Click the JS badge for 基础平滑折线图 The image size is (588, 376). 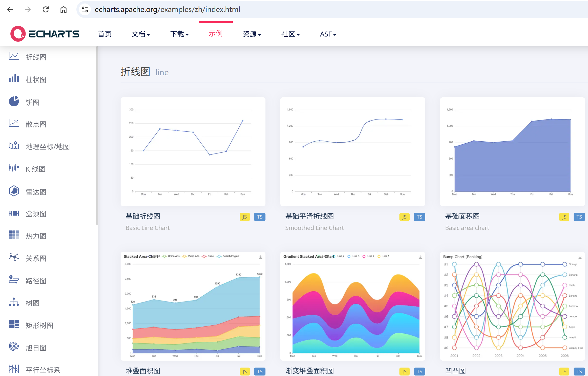[x=404, y=217]
